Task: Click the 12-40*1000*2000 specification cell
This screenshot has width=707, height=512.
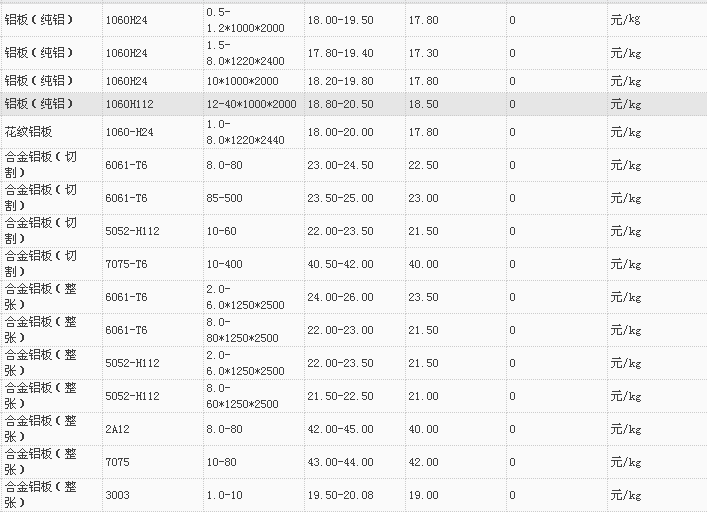Action: click(251, 104)
